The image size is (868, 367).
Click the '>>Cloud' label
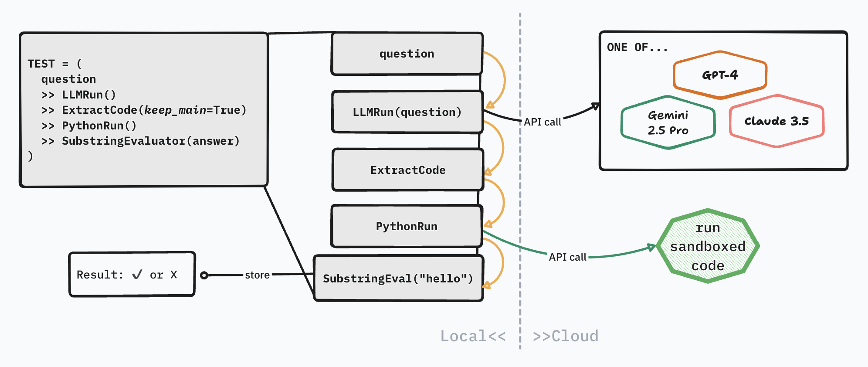pyautogui.click(x=566, y=336)
